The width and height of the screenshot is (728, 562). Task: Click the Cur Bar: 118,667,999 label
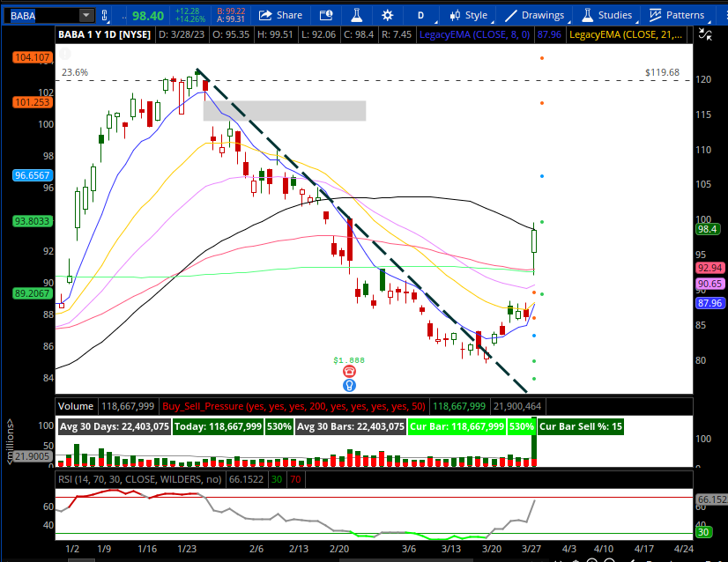pyautogui.click(x=457, y=426)
